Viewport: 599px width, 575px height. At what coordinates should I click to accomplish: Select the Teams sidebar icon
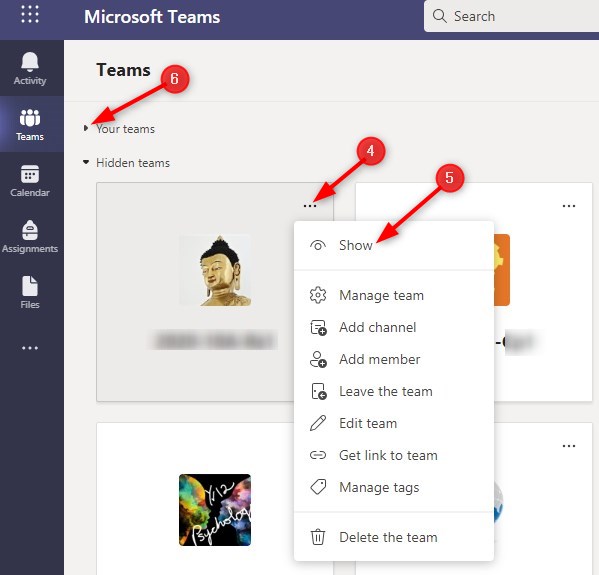coord(30,125)
